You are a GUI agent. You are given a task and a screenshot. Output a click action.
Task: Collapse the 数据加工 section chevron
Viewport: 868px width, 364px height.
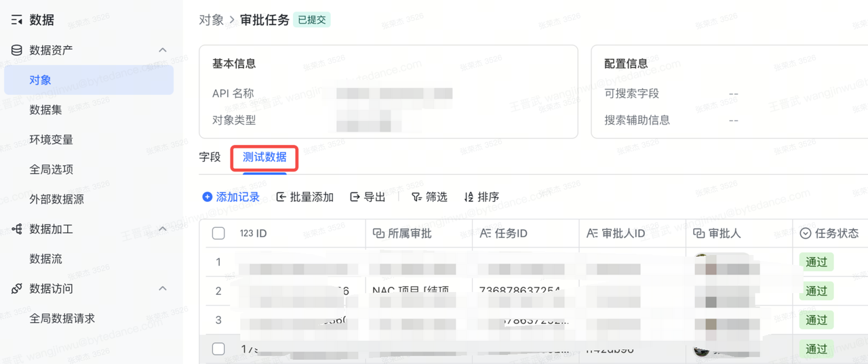pyautogui.click(x=163, y=229)
